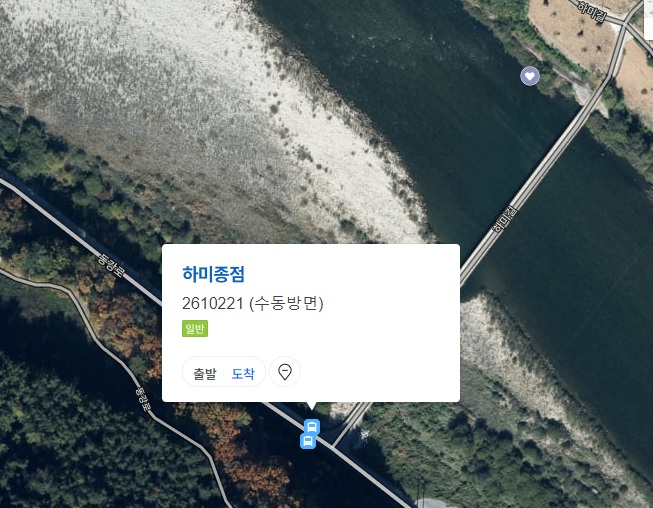Click the popup's pointer tip above bus icon
The height and width of the screenshot is (508, 653).
(x=311, y=406)
